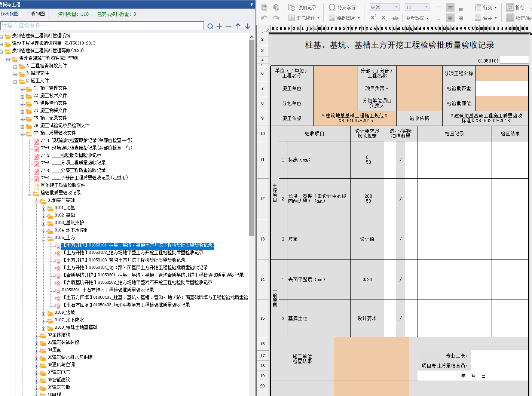
Task: Expand A 工程准备阶段文件 folder
Action: click(16, 67)
